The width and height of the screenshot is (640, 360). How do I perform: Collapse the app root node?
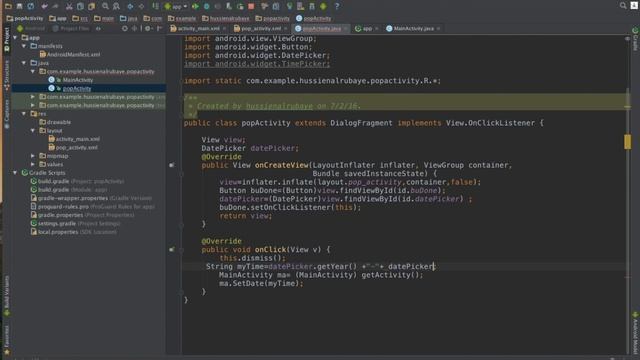point(16,38)
